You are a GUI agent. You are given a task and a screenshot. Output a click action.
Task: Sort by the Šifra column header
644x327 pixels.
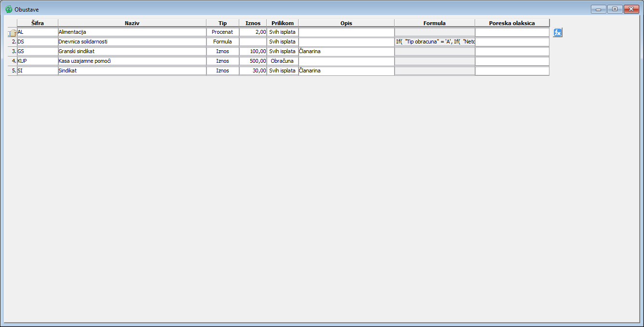[38, 23]
